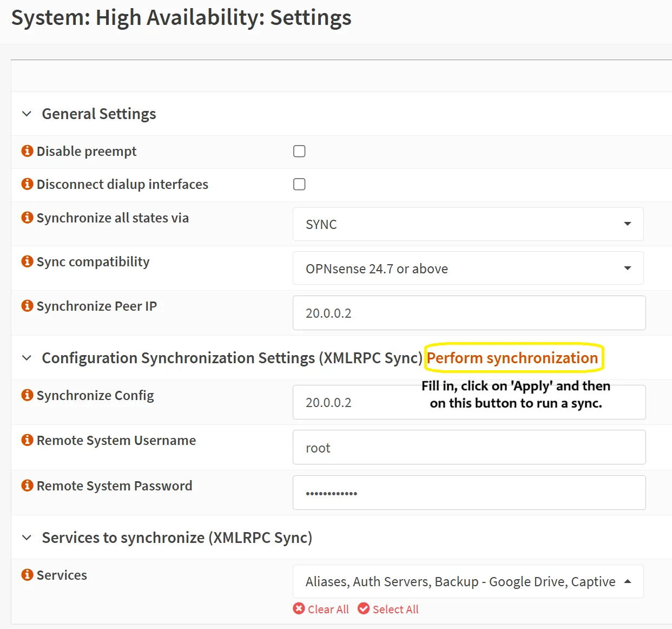Show help info for Services

click(27, 575)
